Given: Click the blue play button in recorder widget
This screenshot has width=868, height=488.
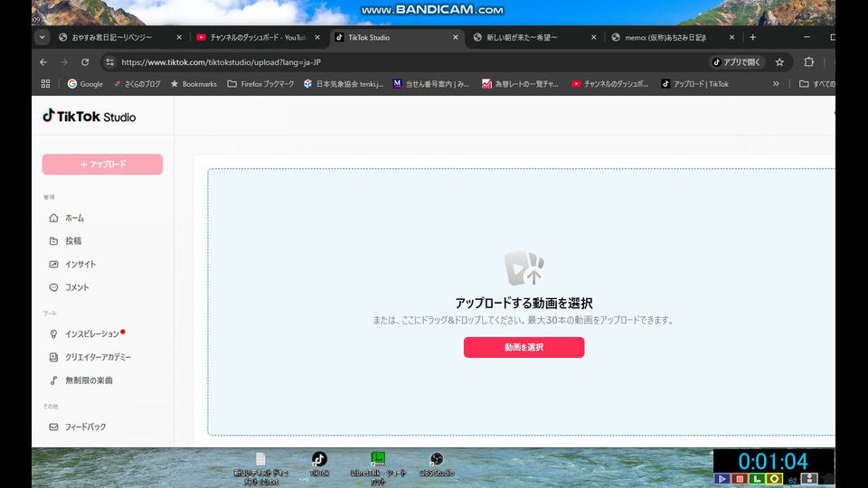Looking at the screenshot, I should 722,479.
